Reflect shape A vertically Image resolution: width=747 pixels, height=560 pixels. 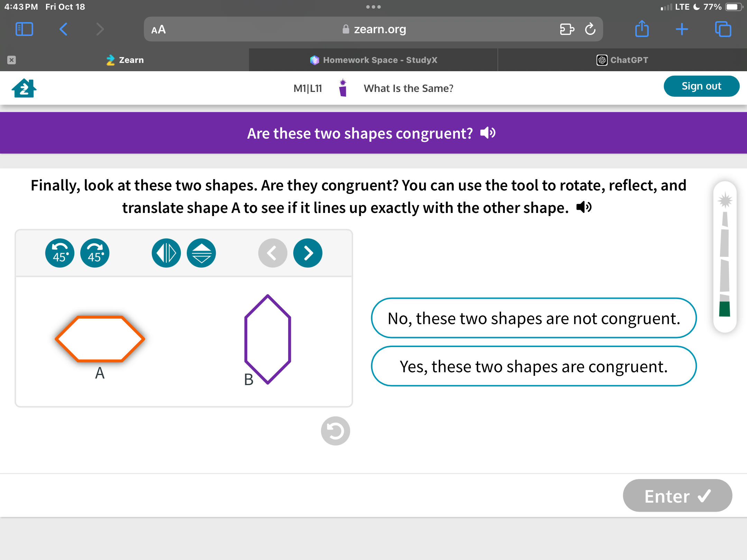(201, 253)
